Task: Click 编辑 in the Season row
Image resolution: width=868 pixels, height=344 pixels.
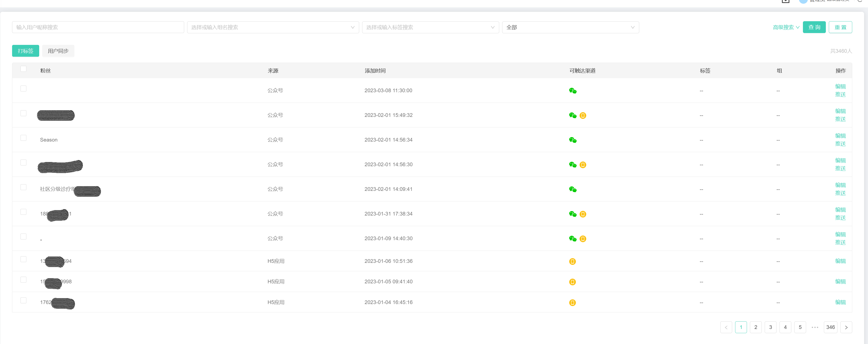Action: click(840, 136)
